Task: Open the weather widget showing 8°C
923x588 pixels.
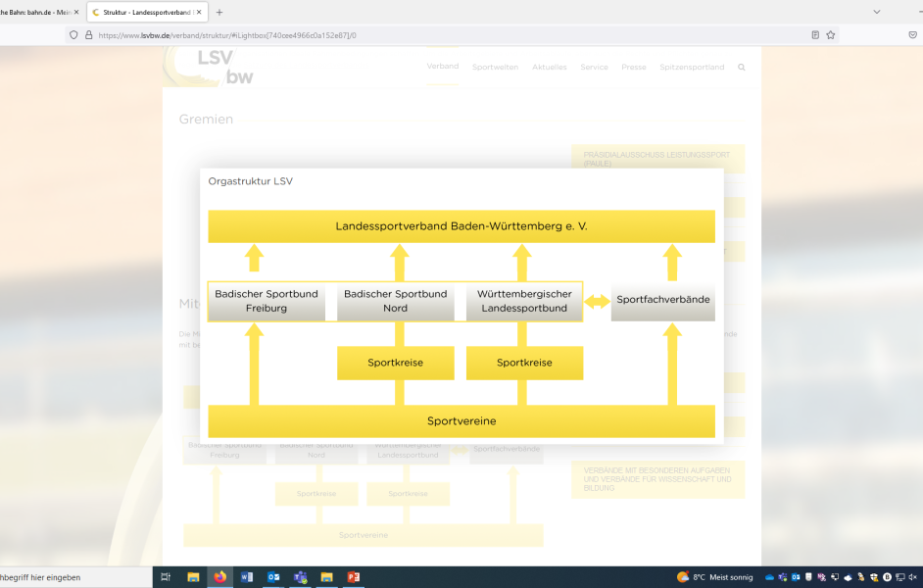Action: [x=714, y=577]
